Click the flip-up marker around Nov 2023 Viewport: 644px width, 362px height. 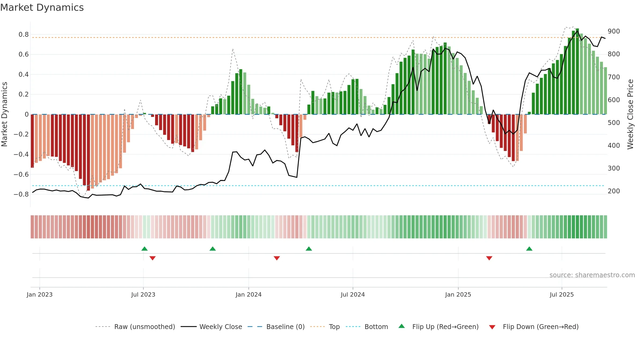(213, 249)
